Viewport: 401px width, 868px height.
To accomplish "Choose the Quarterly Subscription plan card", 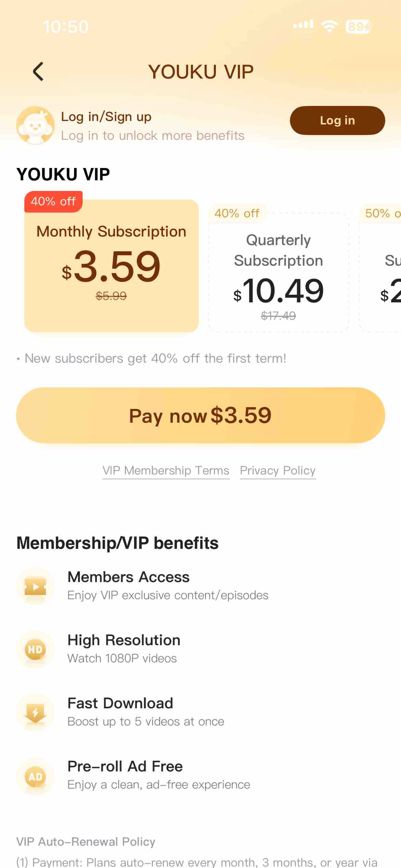I will click(x=278, y=273).
